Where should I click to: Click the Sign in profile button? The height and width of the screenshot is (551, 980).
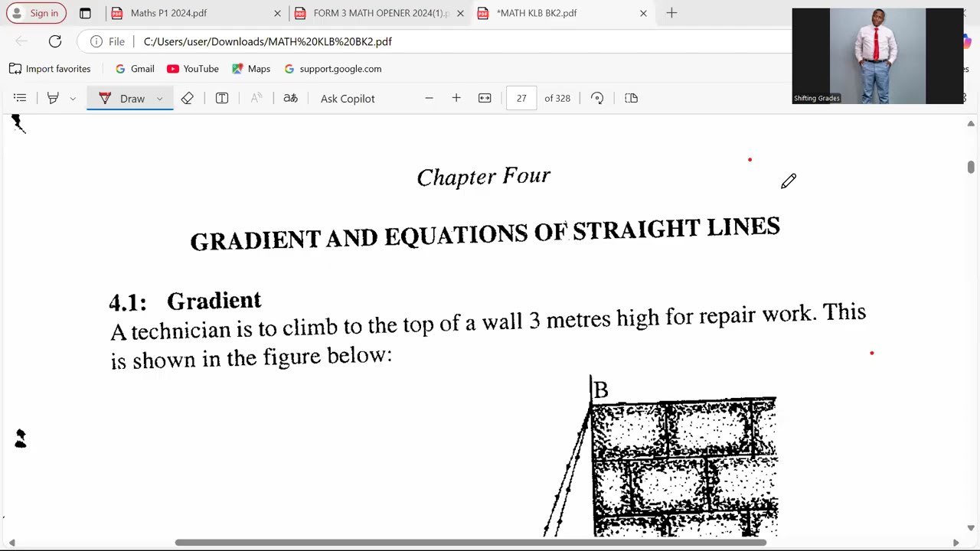click(36, 13)
